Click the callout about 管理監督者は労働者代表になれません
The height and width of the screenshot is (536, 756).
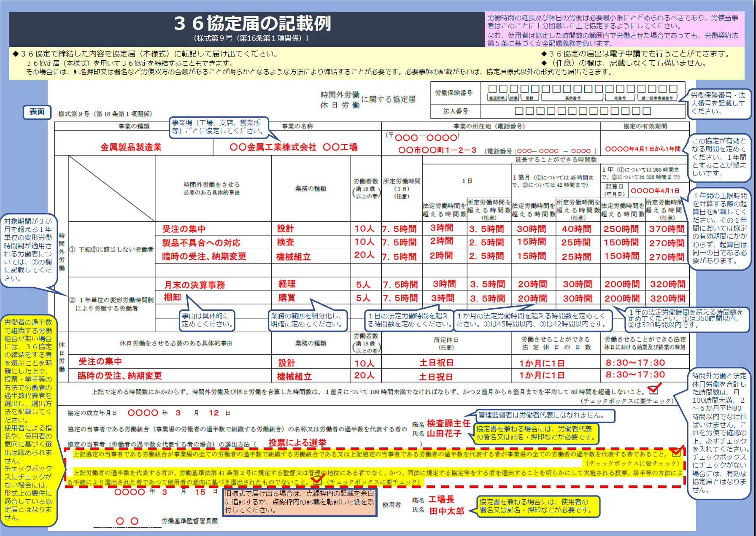(x=545, y=415)
